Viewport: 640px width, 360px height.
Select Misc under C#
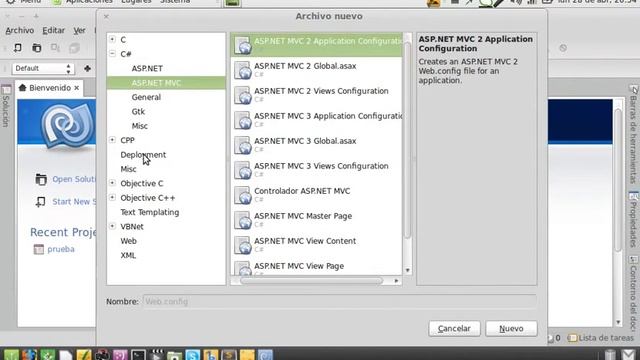click(140, 126)
